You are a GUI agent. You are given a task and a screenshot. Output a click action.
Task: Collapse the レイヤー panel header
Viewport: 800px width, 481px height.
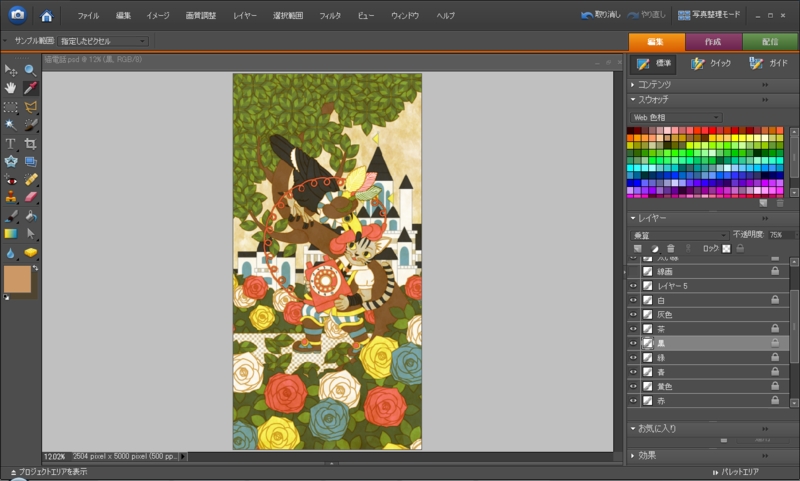coord(633,218)
